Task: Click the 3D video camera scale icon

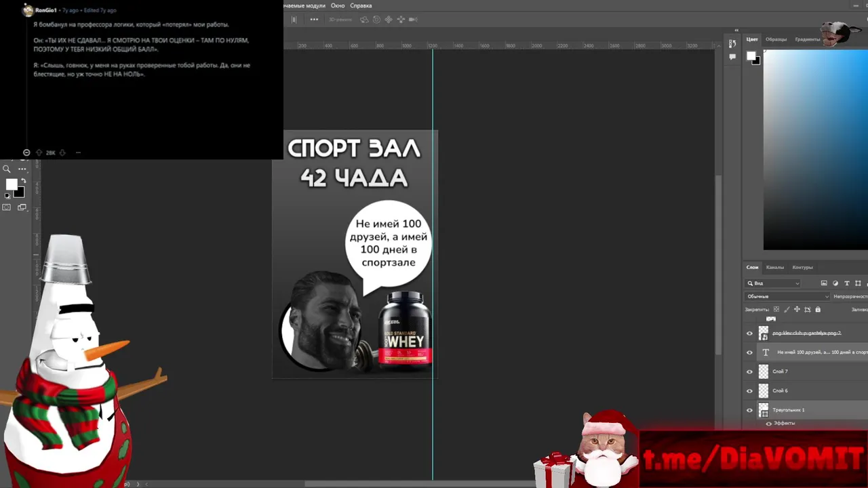Action: pyautogui.click(x=412, y=20)
